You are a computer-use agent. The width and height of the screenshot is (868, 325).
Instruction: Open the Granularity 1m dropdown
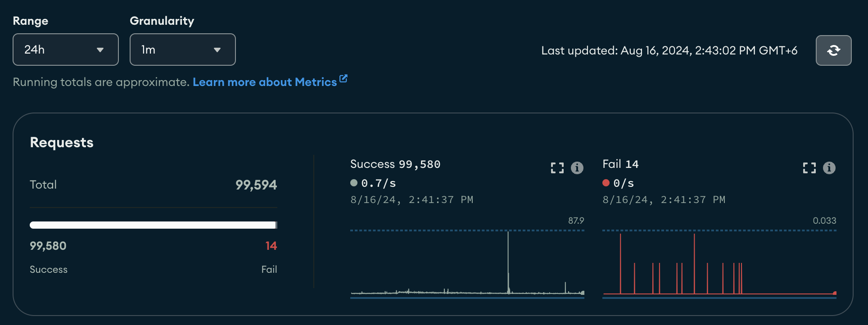click(183, 50)
